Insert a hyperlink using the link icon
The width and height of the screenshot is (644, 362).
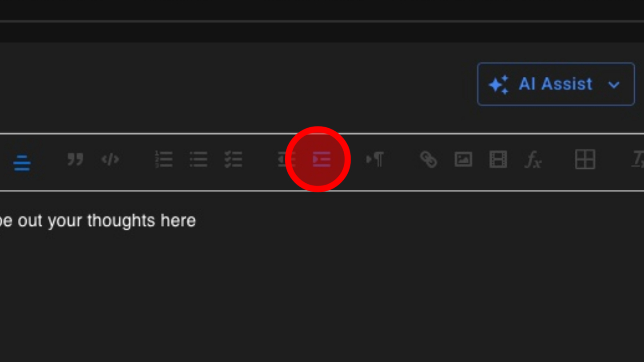click(429, 159)
